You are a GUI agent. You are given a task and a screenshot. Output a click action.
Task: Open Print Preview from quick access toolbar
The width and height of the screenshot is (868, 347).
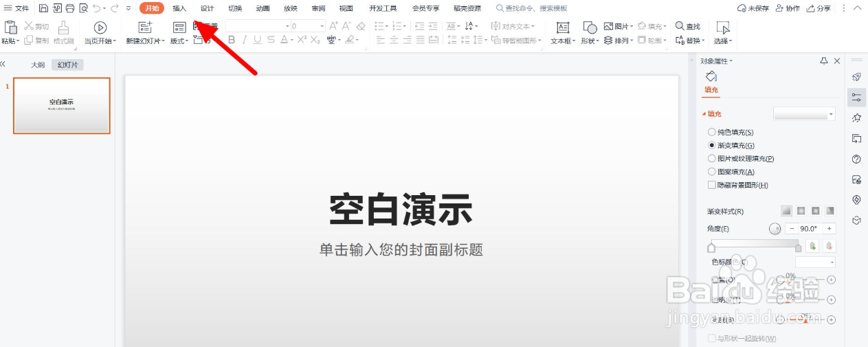click(83, 8)
